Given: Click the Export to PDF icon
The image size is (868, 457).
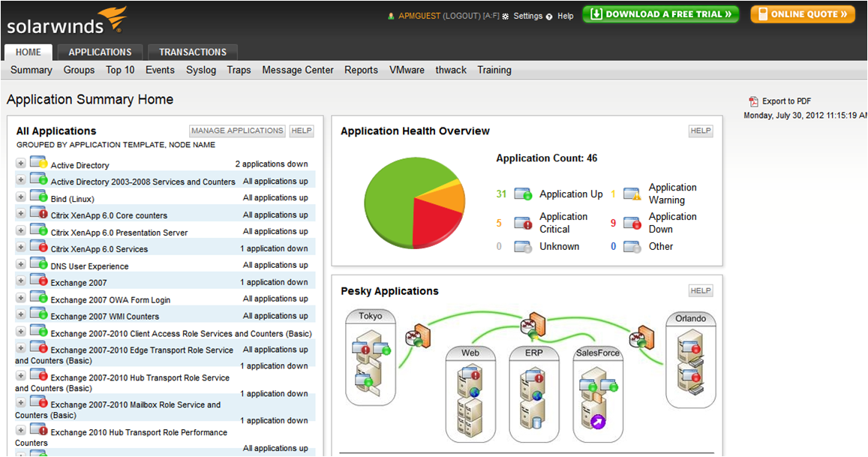Looking at the screenshot, I should tap(753, 101).
